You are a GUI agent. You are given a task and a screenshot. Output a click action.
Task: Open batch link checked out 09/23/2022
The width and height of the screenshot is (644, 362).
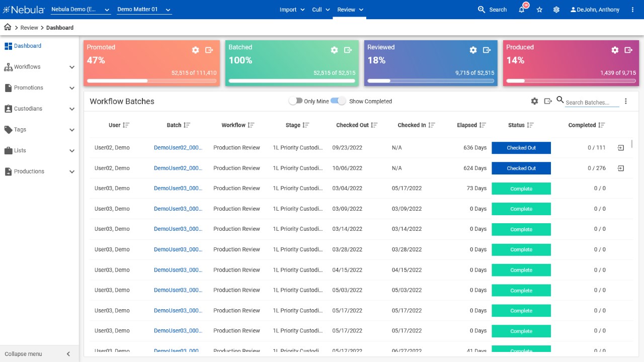pos(178,148)
